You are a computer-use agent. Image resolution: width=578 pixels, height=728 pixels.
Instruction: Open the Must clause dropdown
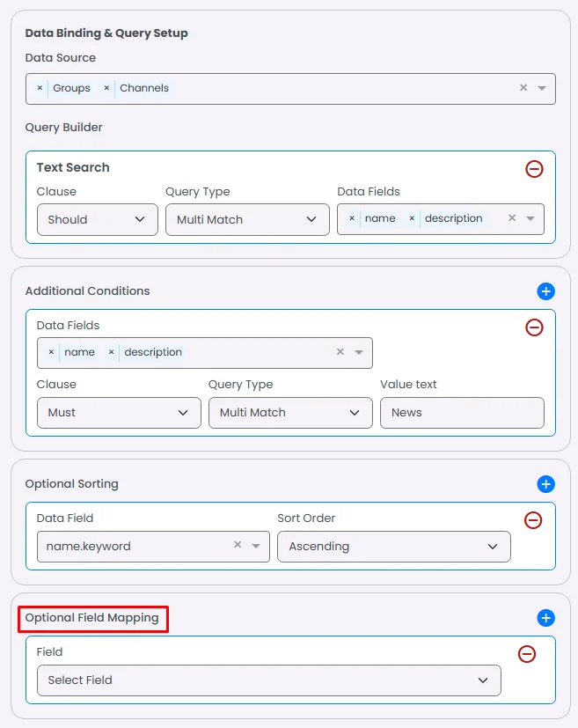[118, 412]
